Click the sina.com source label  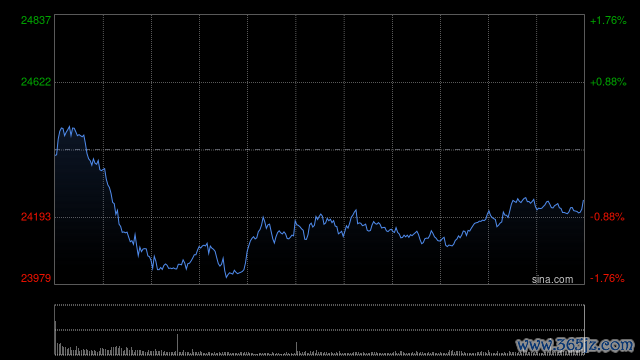point(552,280)
